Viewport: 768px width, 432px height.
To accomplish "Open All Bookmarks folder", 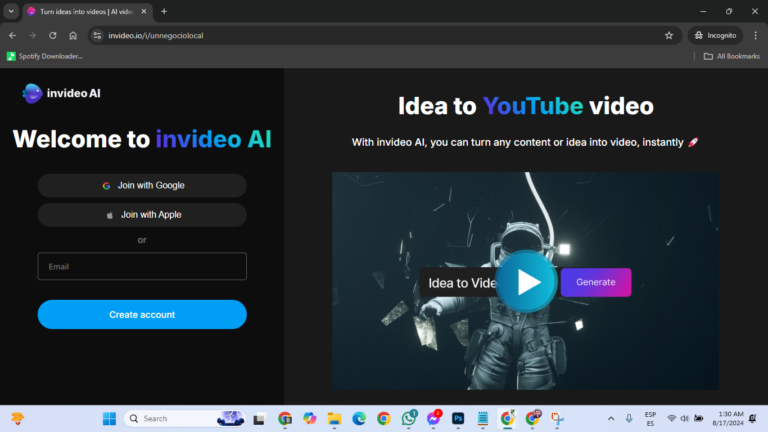I will click(732, 56).
